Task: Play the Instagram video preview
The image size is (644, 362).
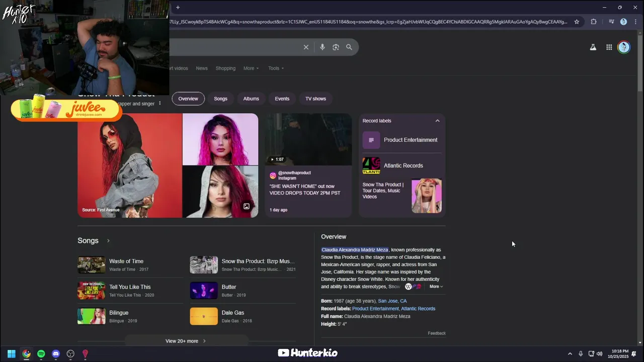Action: coord(308,139)
